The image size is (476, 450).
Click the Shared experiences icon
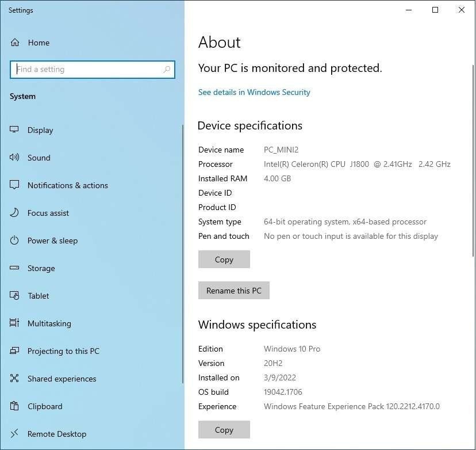(15, 379)
